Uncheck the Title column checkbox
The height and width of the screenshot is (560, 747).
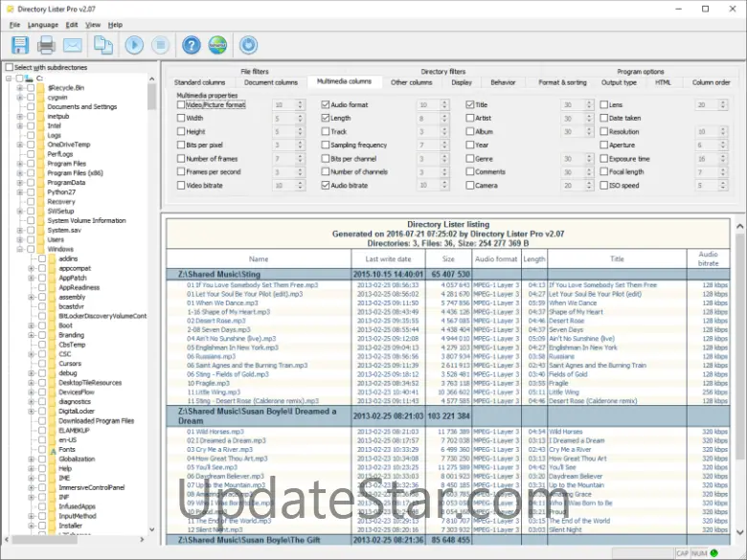469,104
